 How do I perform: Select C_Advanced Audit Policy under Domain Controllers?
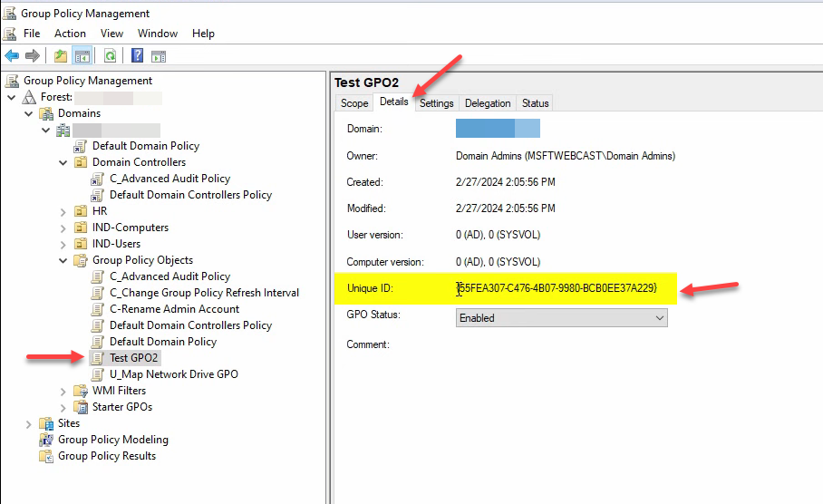tap(169, 179)
